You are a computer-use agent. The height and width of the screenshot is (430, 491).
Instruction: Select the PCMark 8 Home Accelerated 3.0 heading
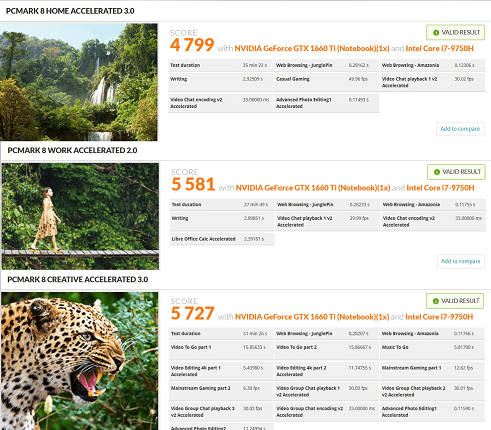pyautogui.click(x=70, y=11)
